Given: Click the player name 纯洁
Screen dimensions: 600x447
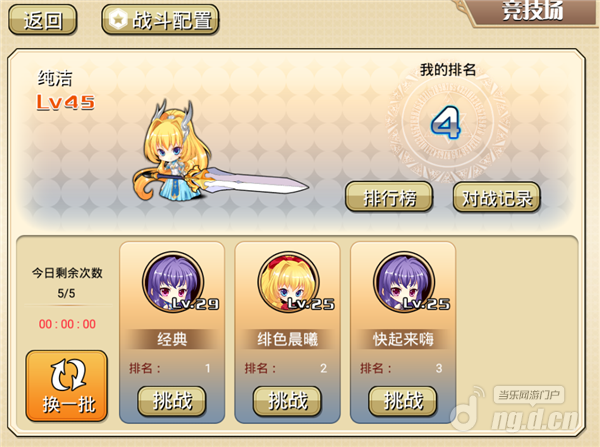Looking at the screenshot, I should (55, 78).
